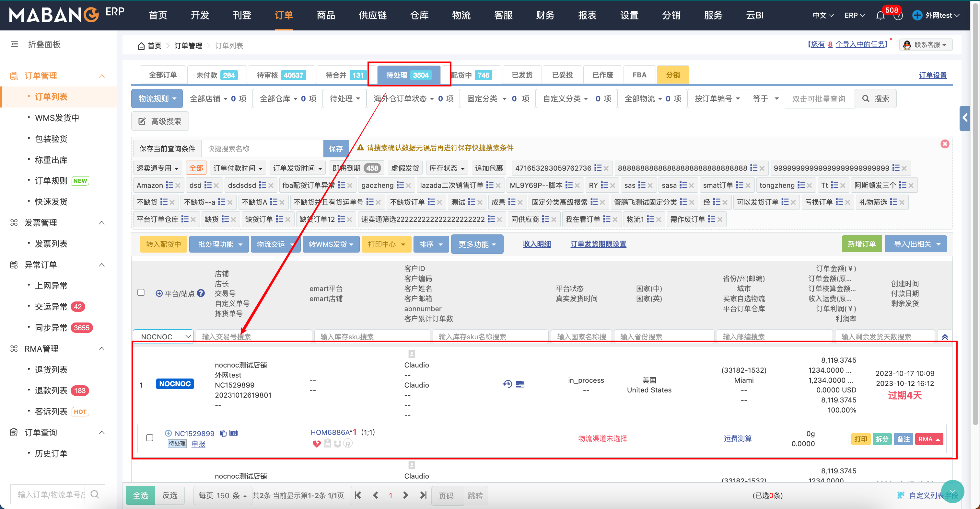Viewport: 980px width, 509px height.
Task: Click the help question icon beside 平台/站点
Action: coord(201,293)
